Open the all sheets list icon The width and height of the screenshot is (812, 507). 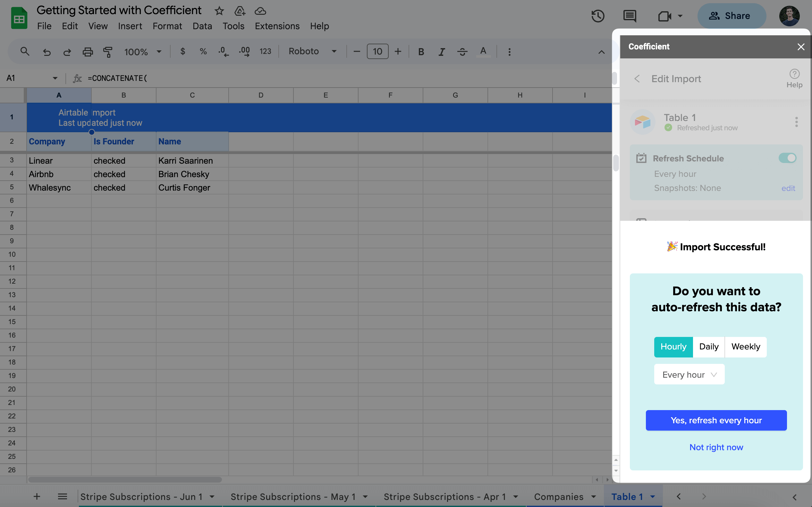point(62,496)
